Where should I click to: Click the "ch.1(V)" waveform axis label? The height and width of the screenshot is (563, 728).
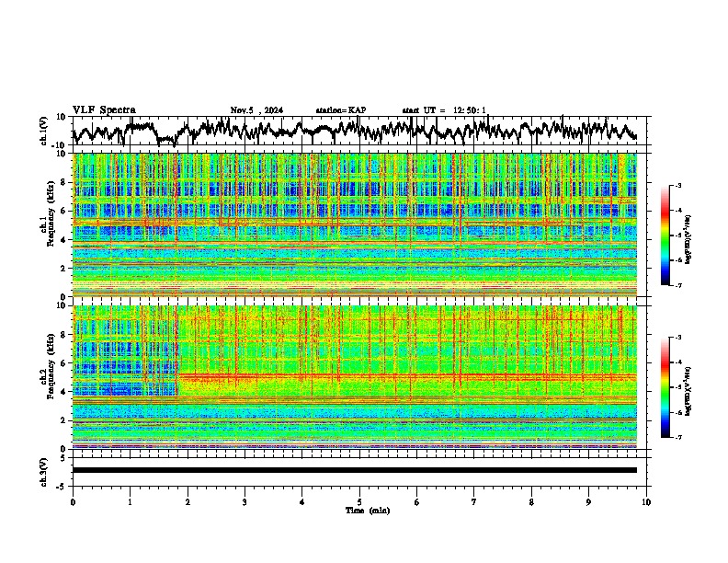pos(44,131)
